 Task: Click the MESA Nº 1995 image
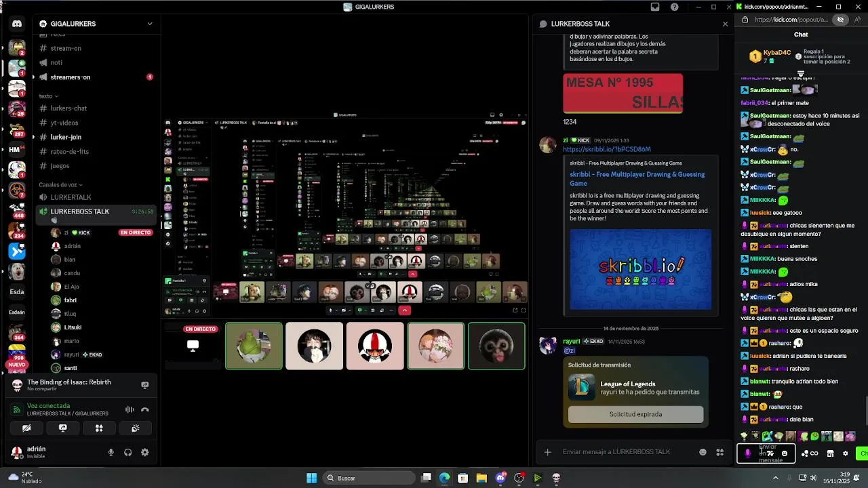pos(623,94)
